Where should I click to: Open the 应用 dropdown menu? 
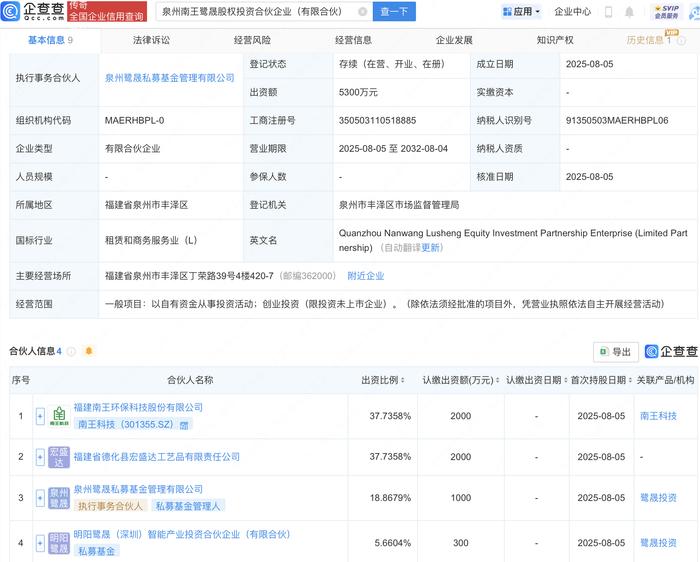521,12
